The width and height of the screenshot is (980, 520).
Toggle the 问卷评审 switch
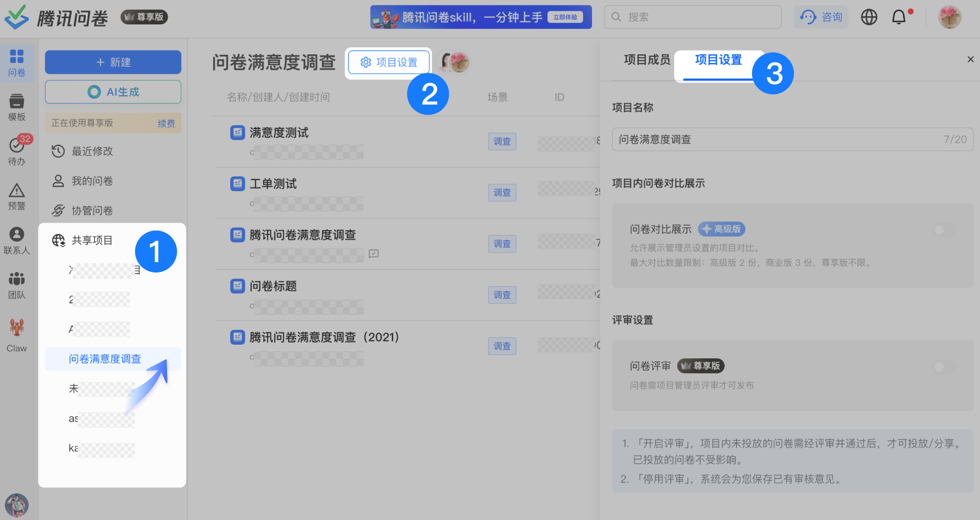(x=944, y=367)
